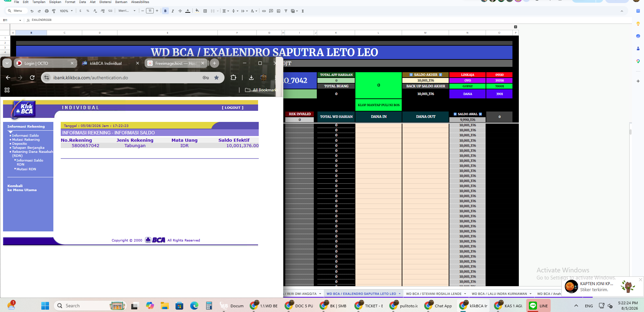Undo the last action in Sheets toolbar

[x=32, y=11]
